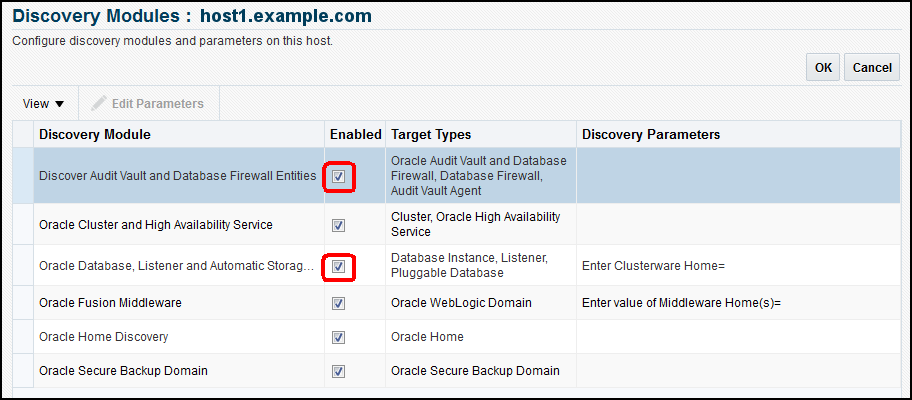Uncheck Enabled for Oracle Home Discovery
The image size is (912, 400).
pyautogui.click(x=338, y=337)
